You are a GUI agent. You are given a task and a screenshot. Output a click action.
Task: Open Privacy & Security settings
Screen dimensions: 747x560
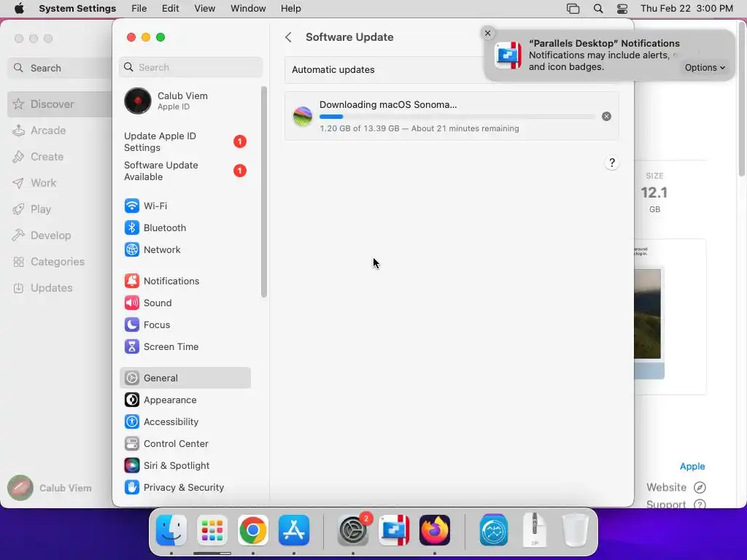pos(185,488)
